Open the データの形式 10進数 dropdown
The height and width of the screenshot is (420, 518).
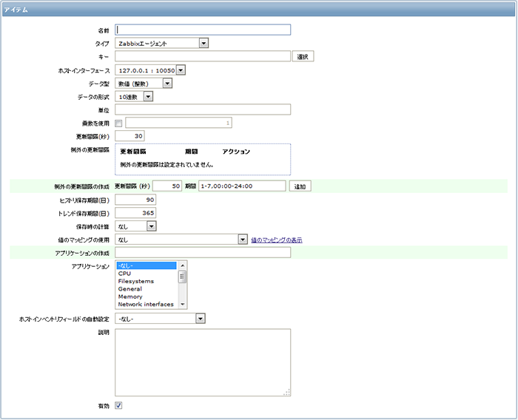point(134,97)
